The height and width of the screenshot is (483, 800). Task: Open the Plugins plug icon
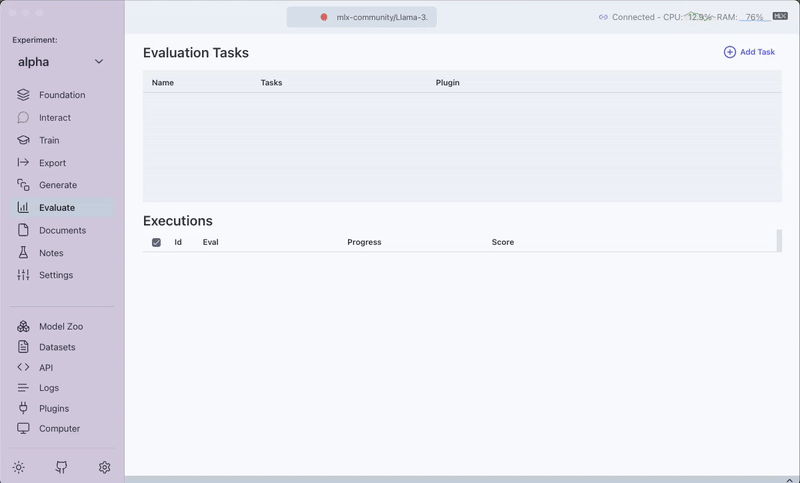point(23,408)
